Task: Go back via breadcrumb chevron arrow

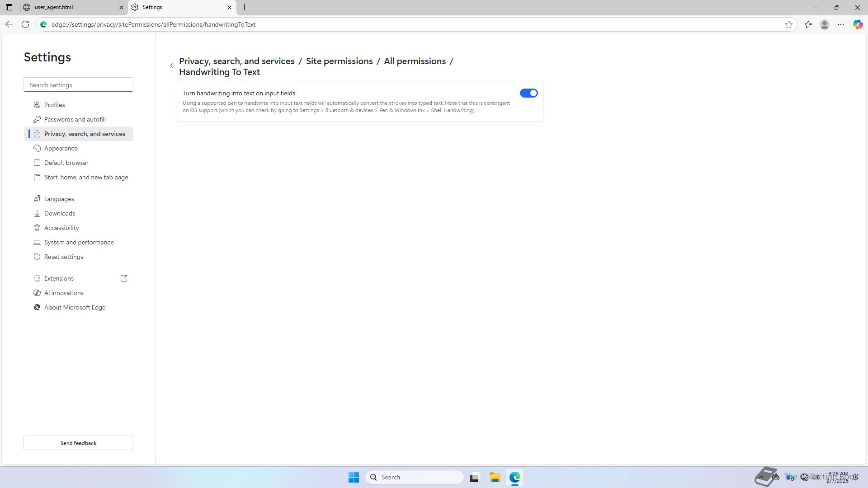Action: (x=172, y=66)
